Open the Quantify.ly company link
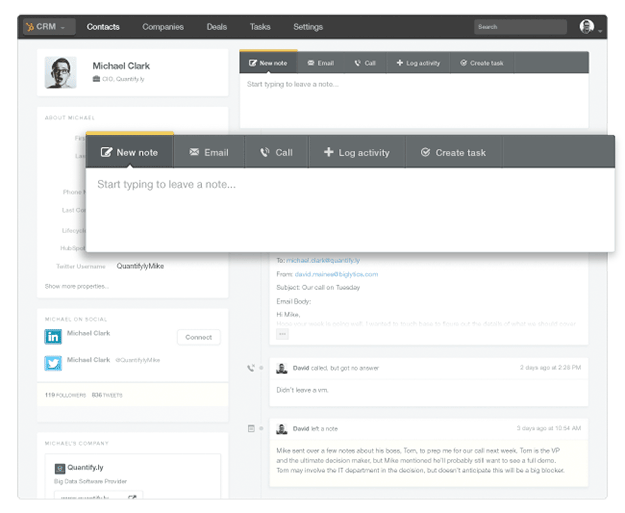 point(85,468)
